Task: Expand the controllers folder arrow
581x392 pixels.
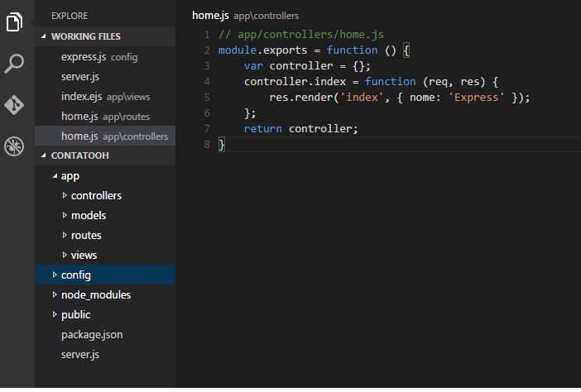Action: 65,195
